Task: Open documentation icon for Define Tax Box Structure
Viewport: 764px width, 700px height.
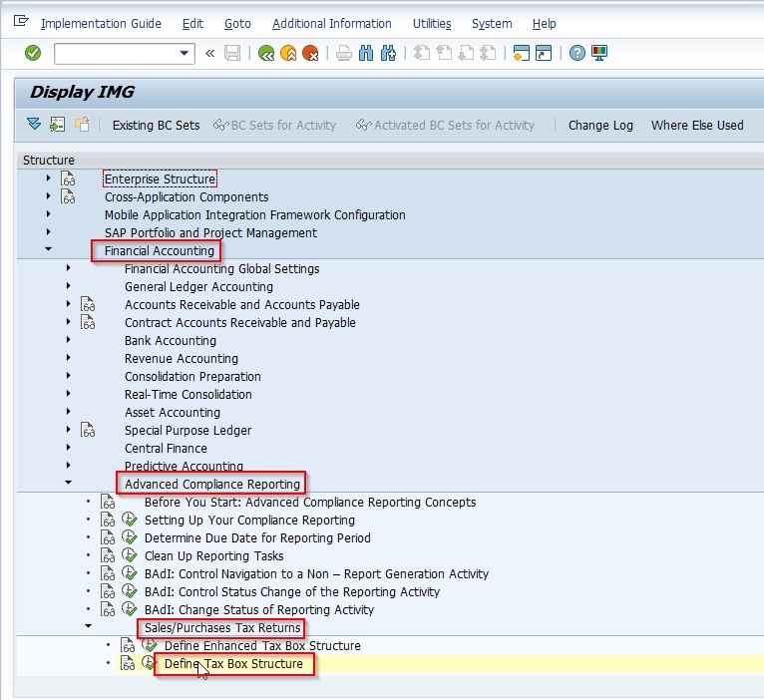Action: click(128, 663)
